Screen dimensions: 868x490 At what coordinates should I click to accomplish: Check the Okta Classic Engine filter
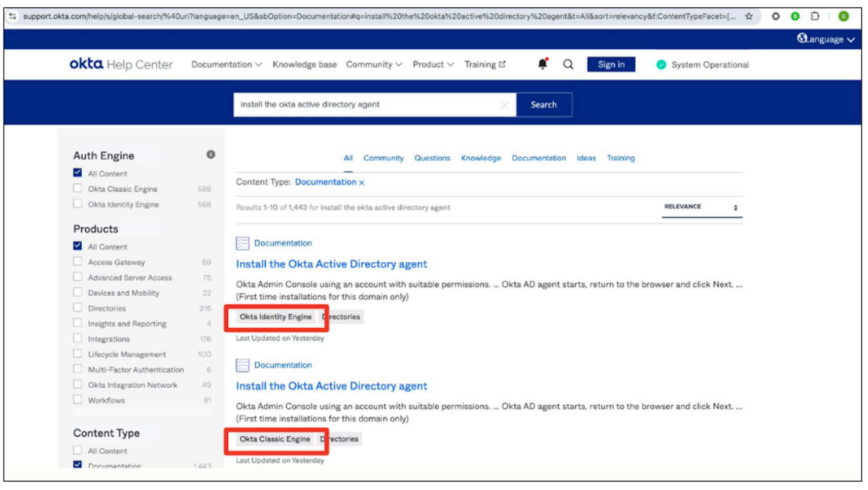point(77,188)
